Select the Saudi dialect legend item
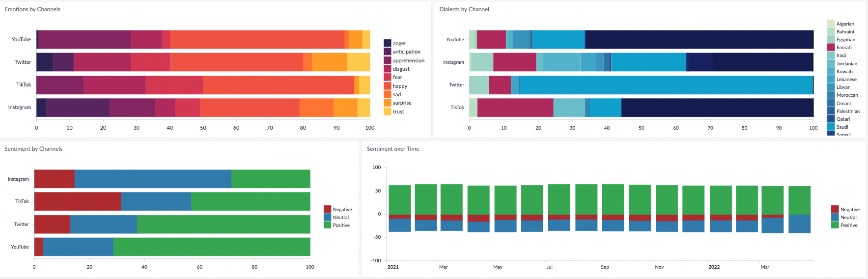Viewport: 868px width, 279px height. pos(842,127)
